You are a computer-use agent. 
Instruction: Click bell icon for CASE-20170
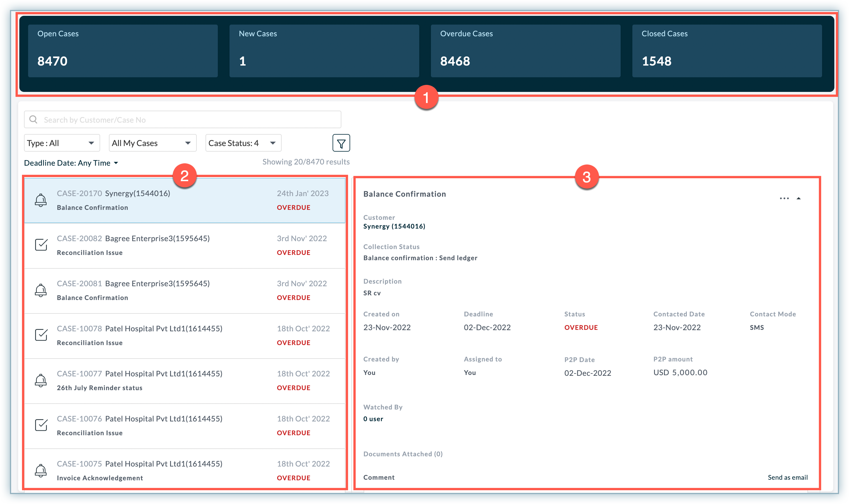(x=41, y=200)
